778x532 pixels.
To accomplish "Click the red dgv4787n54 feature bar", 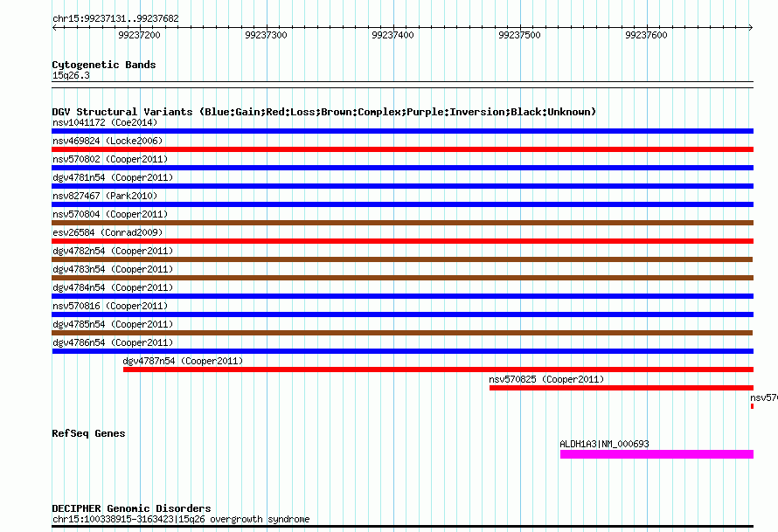I will coord(437,370).
